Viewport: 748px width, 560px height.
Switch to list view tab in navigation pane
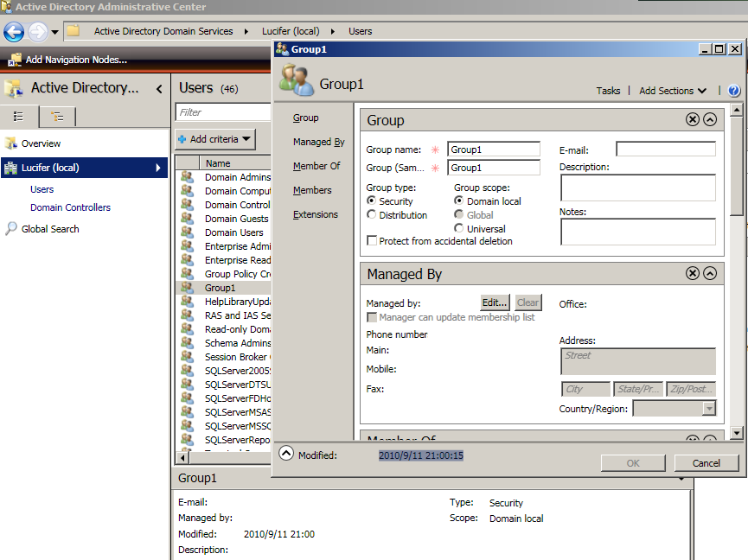point(19,117)
